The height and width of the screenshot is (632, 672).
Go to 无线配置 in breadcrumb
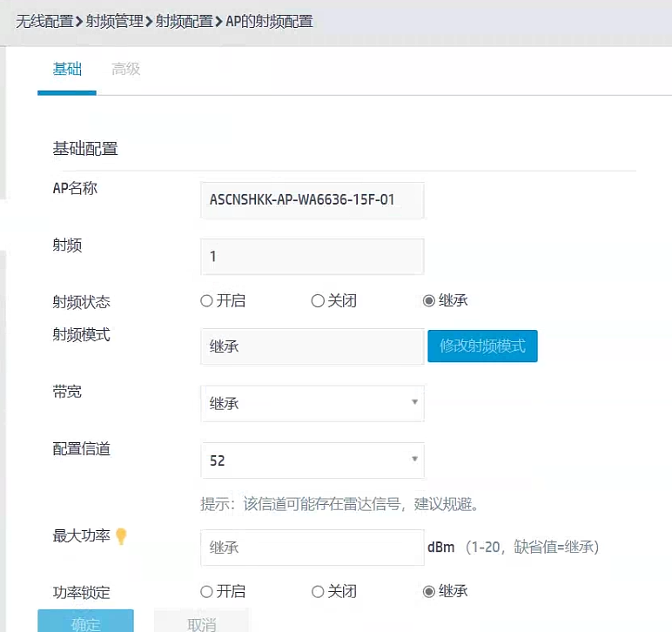coord(44,21)
